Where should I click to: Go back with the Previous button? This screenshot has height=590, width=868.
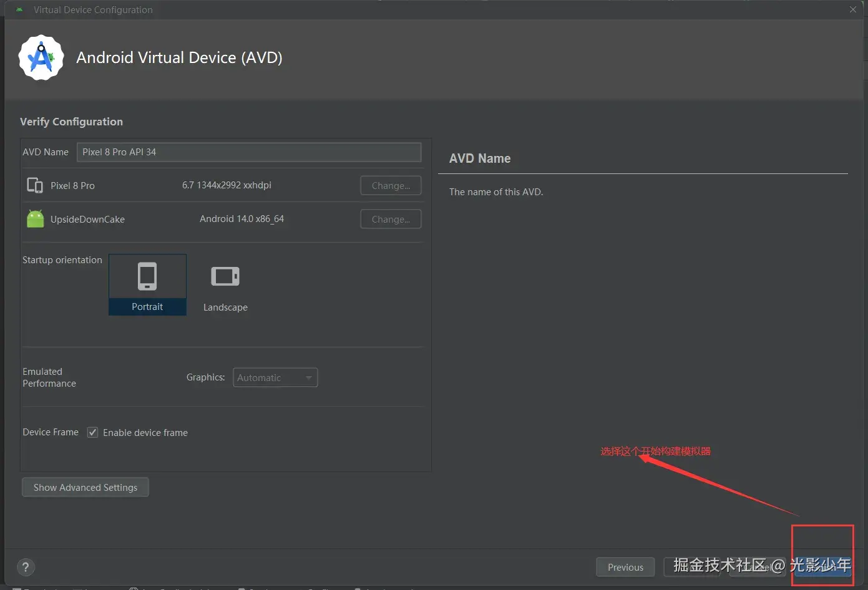pyautogui.click(x=625, y=567)
